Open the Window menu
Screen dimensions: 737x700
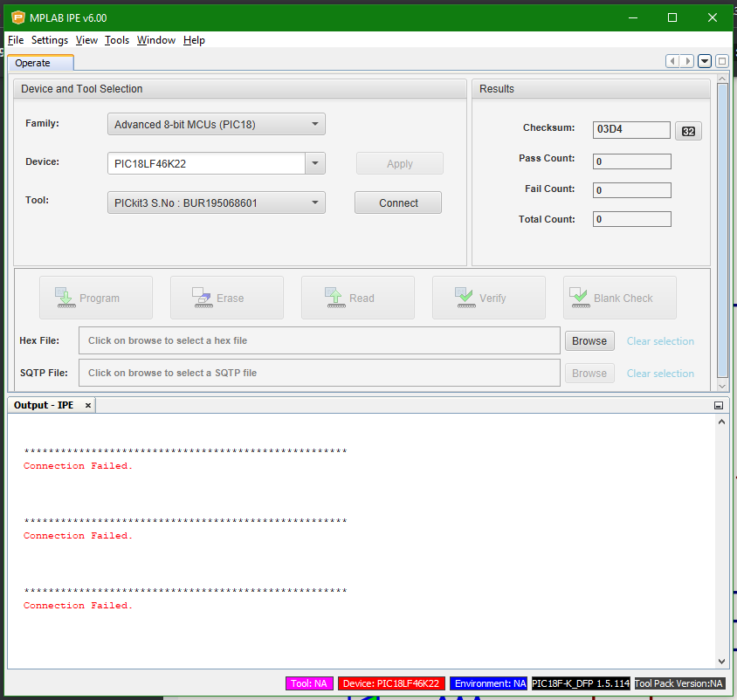tap(156, 40)
